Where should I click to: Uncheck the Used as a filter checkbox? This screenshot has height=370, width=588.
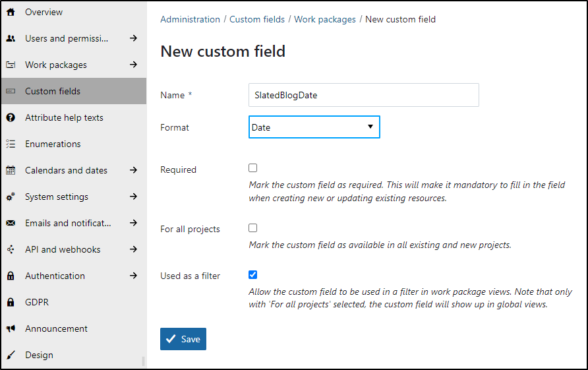click(252, 274)
